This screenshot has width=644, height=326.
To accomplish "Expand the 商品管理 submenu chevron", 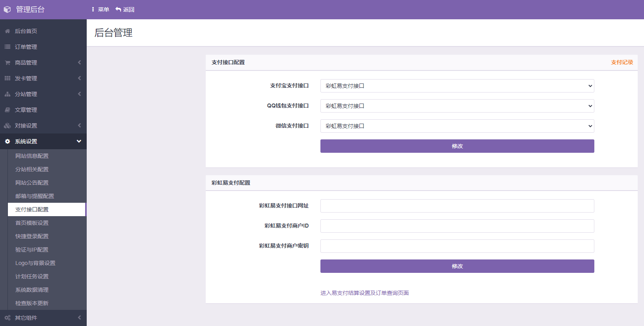I will coord(79,63).
